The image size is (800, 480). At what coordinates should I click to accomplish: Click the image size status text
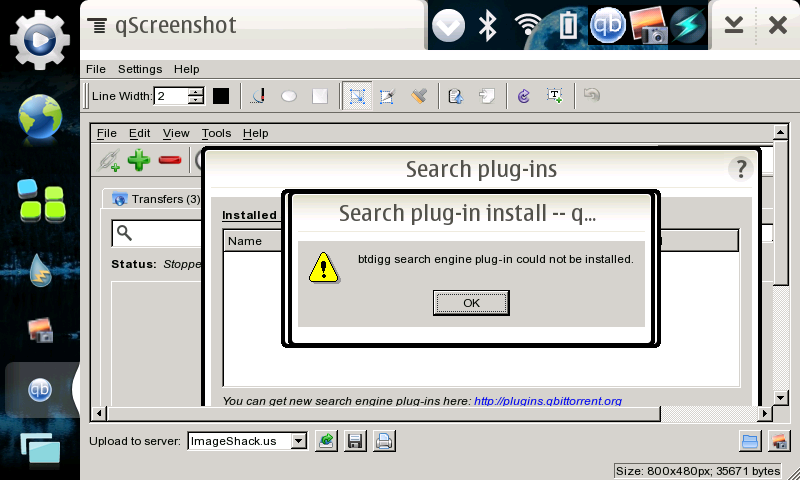(x=698, y=471)
